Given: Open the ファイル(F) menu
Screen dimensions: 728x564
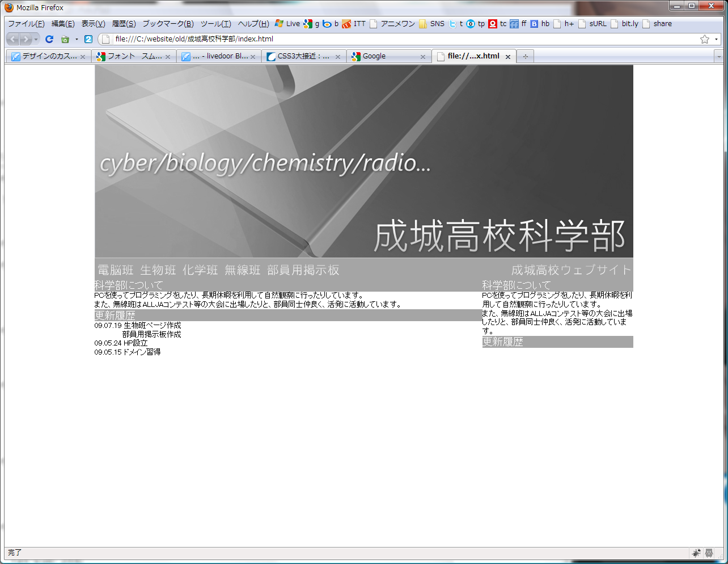Looking at the screenshot, I should point(26,24).
